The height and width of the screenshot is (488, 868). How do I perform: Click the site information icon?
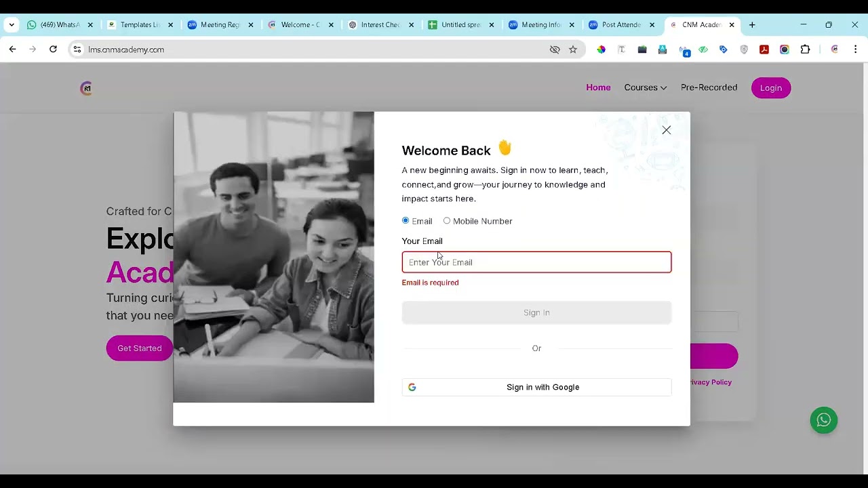77,49
